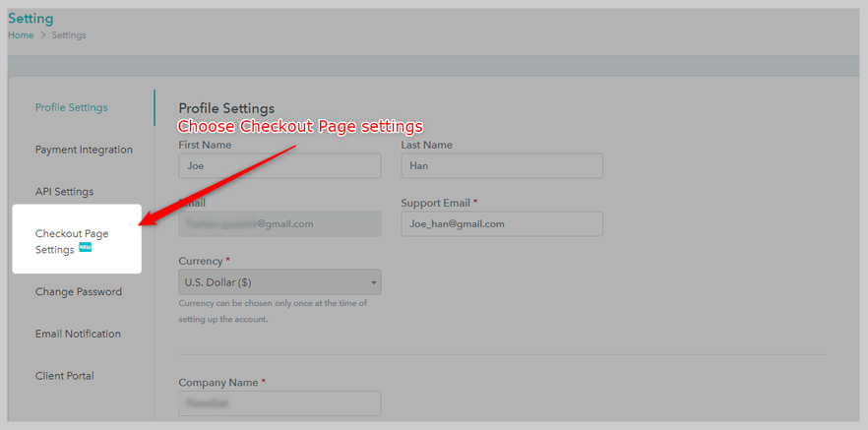
Task: Open the Currency dropdown
Action: coord(279,282)
